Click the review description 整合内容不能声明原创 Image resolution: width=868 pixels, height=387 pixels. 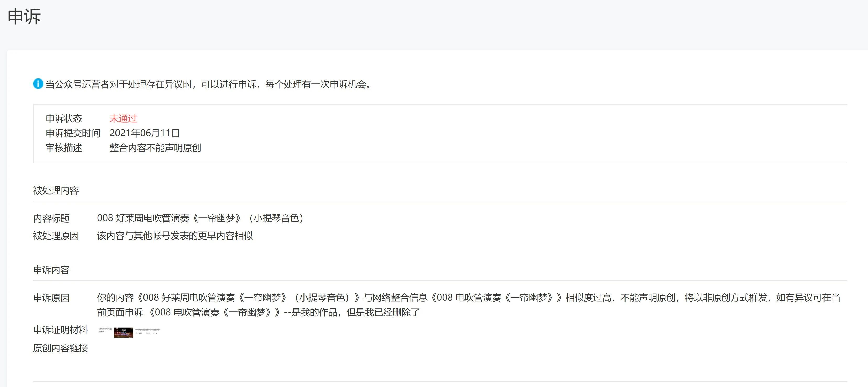(155, 148)
